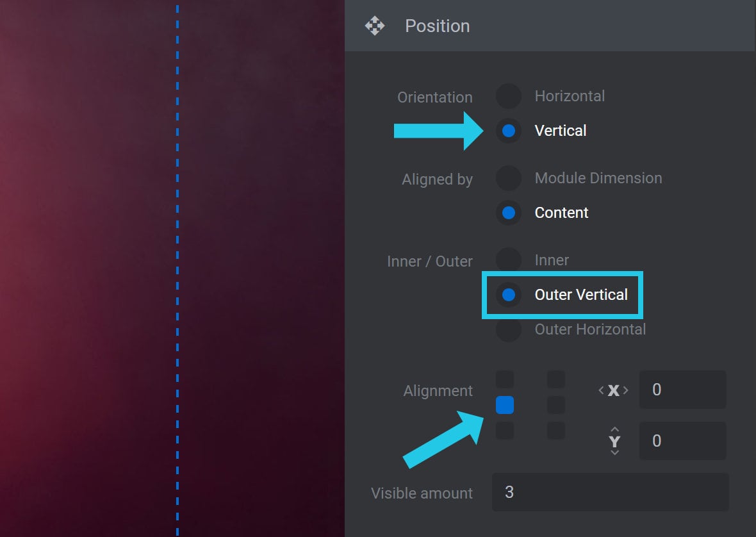Click the Position panel move icon
756x537 pixels.
coord(375,26)
